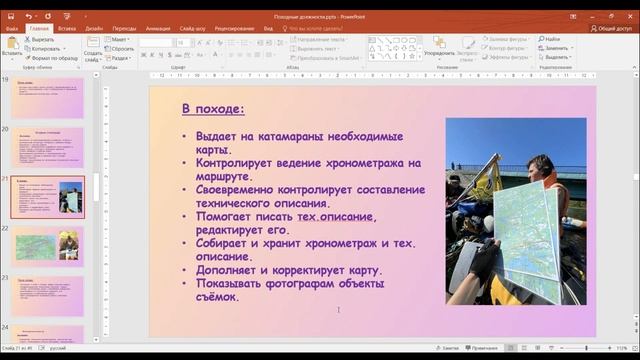Increase font size icon

[x=199, y=43]
